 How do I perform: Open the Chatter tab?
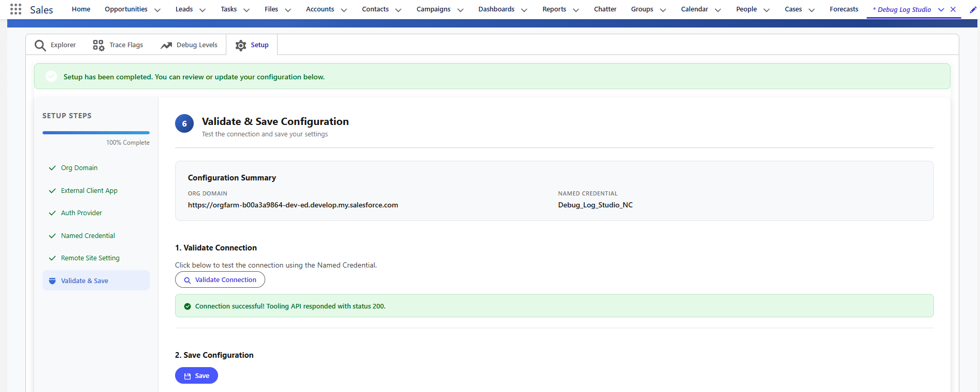(x=605, y=9)
